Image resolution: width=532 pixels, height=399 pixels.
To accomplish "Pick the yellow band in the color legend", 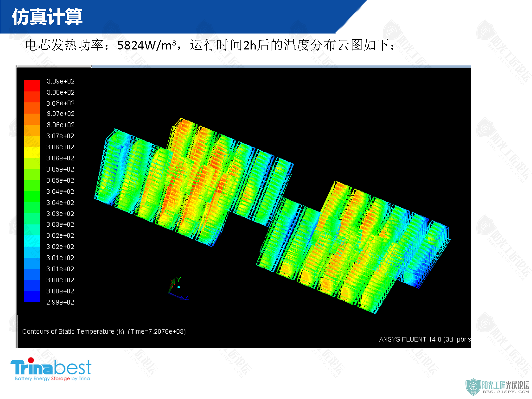I will (x=32, y=152).
